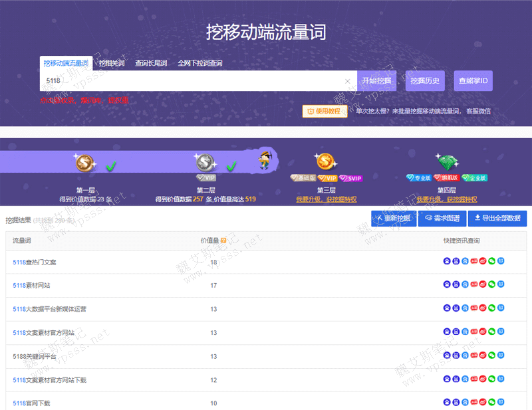Screen dimensions: 532x410
Task: Click the 价值量 column help icon
Action: [x=224, y=241]
